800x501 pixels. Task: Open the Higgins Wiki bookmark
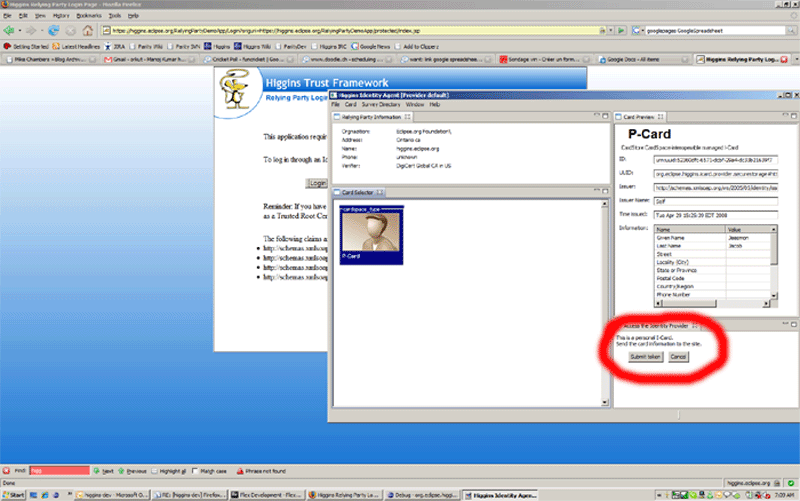coord(253,46)
